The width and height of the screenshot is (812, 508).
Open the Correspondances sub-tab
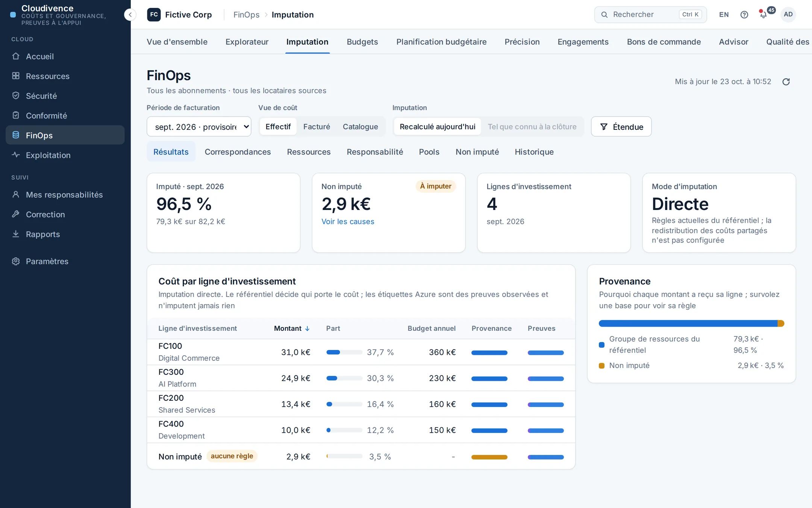coord(238,152)
